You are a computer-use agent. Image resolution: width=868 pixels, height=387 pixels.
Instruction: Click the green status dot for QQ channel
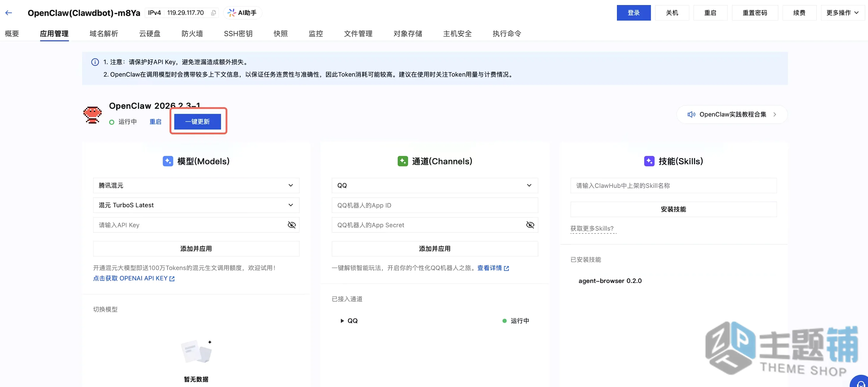tap(504, 321)
